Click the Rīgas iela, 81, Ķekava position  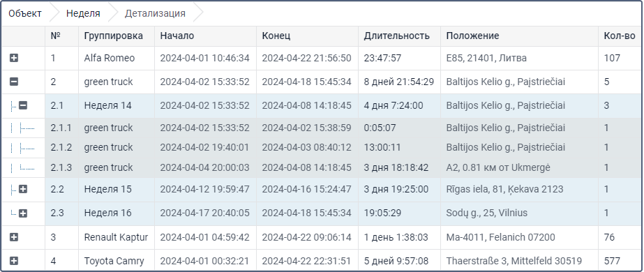(504, 189)
